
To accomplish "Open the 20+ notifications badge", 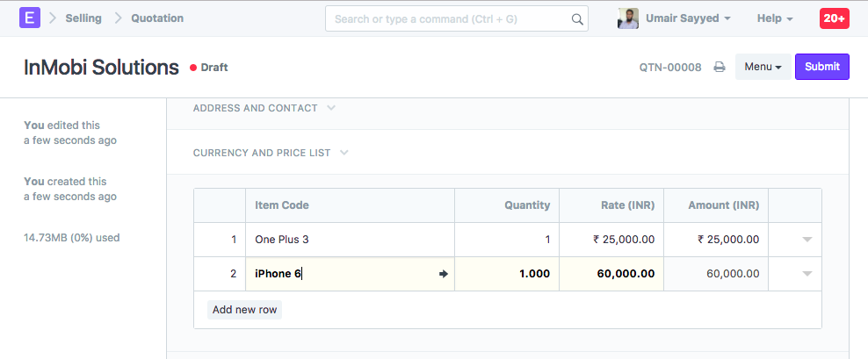I will tap(834, 18).
